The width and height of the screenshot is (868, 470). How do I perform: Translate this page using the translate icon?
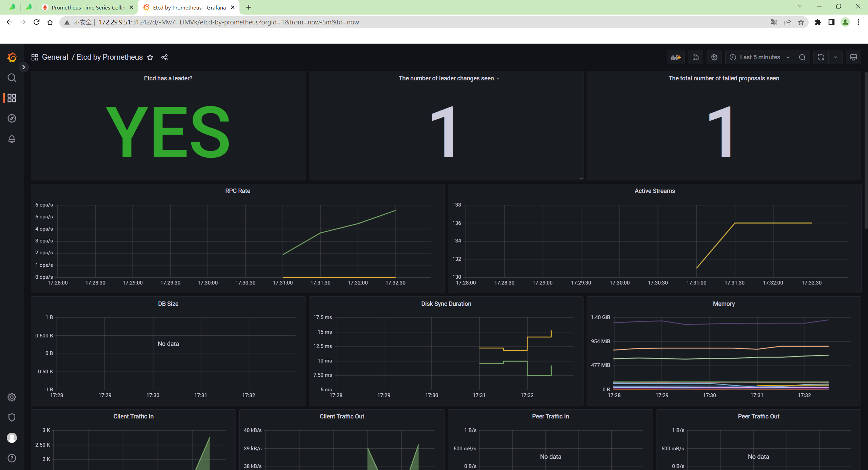pyautogui.click(x=774, y=22)
